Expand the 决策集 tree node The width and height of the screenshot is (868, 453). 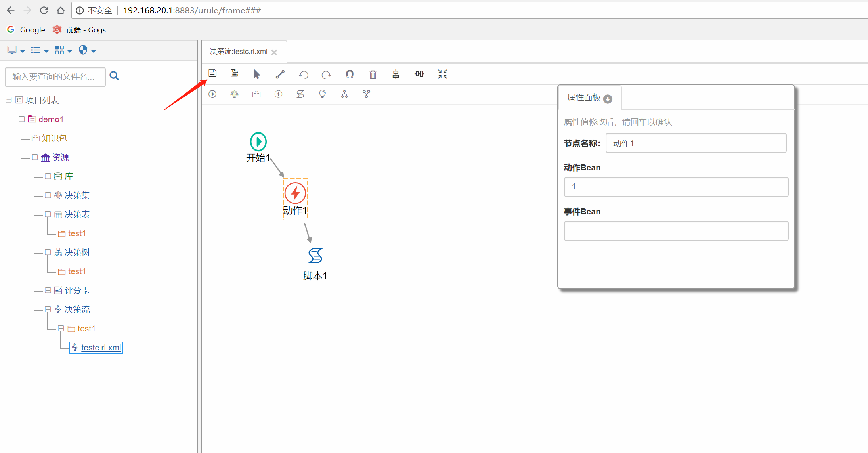pos(48,195)
